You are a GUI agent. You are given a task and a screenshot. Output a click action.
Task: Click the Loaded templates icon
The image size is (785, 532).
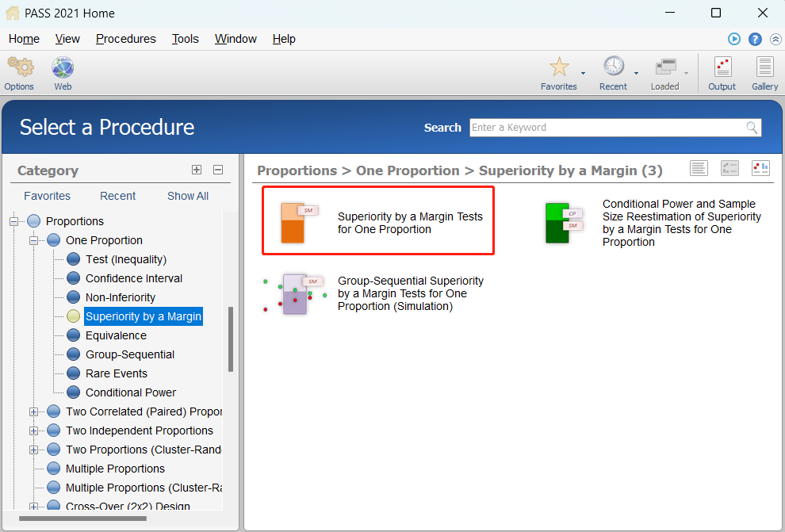tap(664, 67)
